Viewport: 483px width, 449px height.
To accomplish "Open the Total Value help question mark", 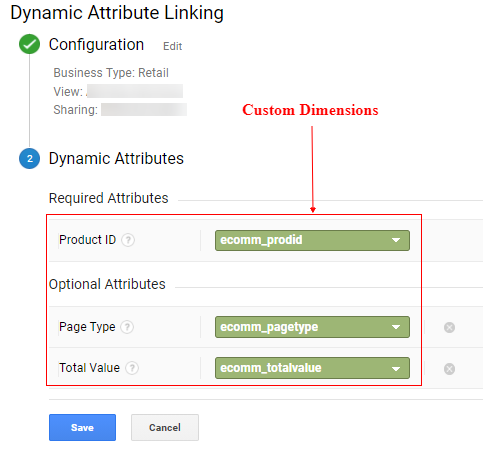I will click(x=132, y=368).
